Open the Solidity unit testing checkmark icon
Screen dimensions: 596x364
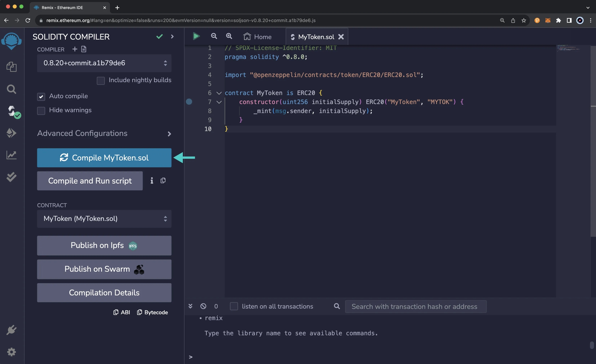(x=11, y=177)
